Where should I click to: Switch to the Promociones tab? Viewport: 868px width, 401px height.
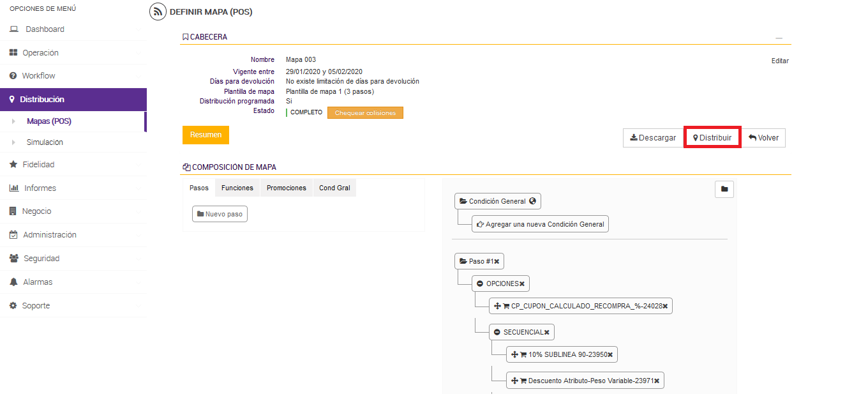click(286, 188)
